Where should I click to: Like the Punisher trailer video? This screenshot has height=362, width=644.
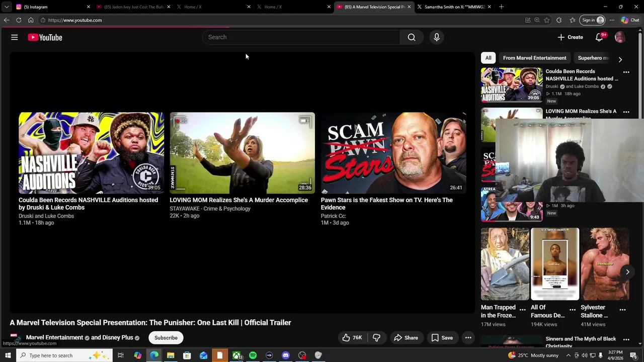[352, 338]
